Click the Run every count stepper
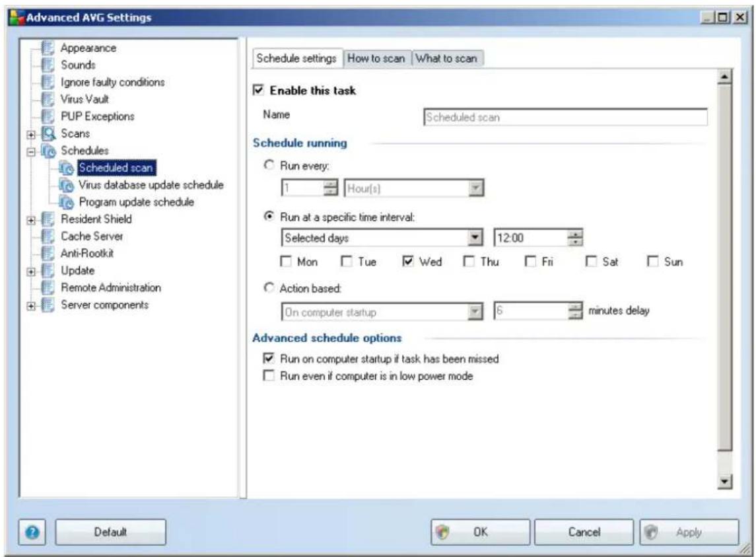The width and height of the screenshot is (756, 557). click(330, 188)
